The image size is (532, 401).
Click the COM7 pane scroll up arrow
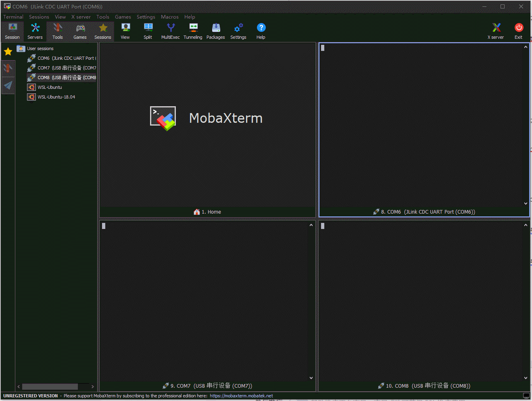pyautogui.click(x=311, y=225)
